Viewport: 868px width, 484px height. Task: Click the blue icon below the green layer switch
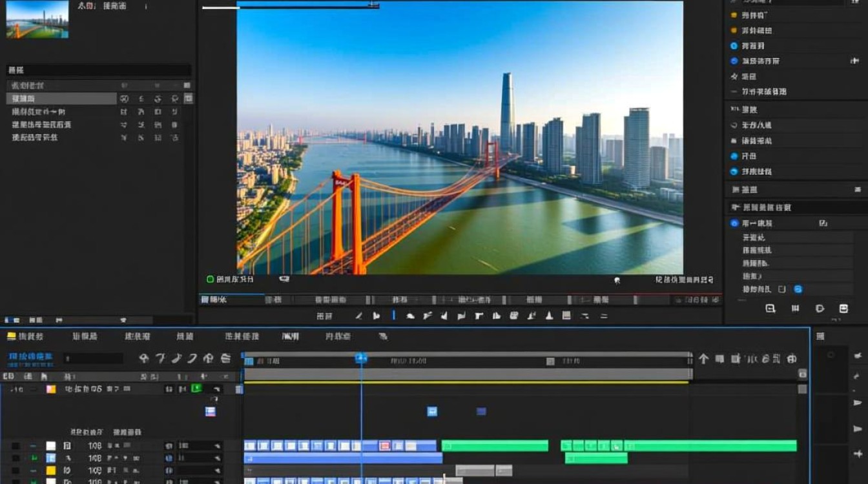coord(211,412)
